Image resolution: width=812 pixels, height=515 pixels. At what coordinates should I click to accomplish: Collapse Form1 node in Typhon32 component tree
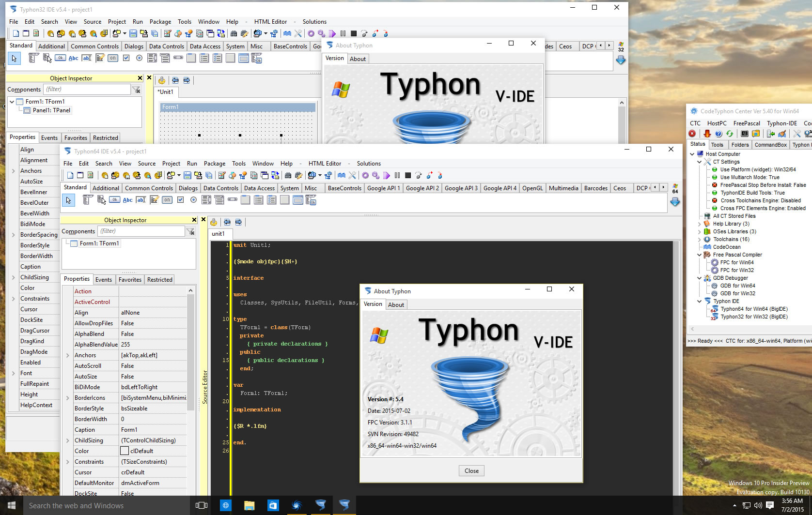[x=12, y=102]
